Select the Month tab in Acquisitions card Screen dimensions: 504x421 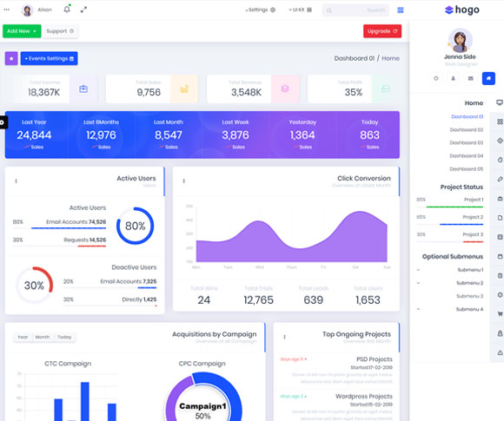point(43,337)
